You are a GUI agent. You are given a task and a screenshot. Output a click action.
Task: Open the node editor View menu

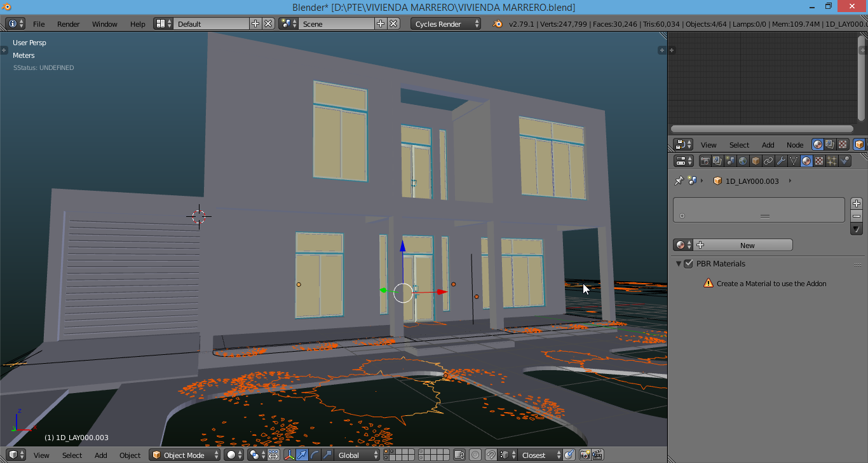(x=709, y=145)
